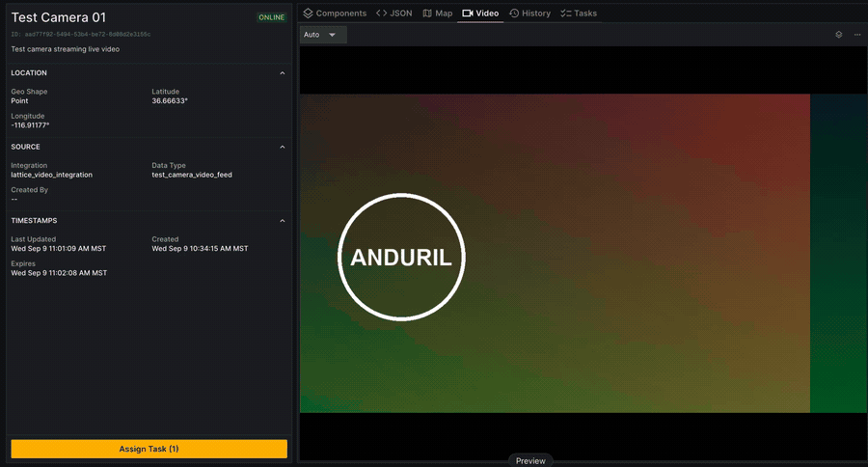The height and width of the screenshot is (467, 868).
Task: Open the Components tab
Action: 335,14
